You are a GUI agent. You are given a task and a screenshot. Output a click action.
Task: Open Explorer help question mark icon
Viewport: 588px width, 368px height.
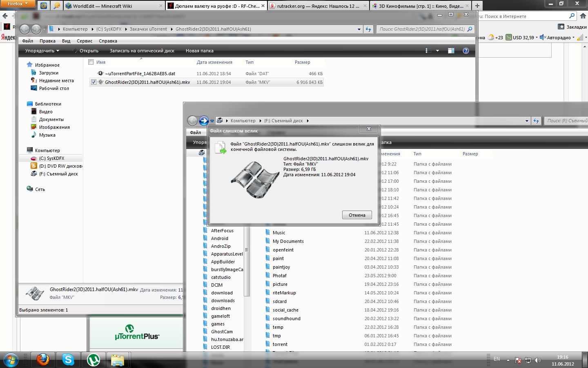click(466, 51)
